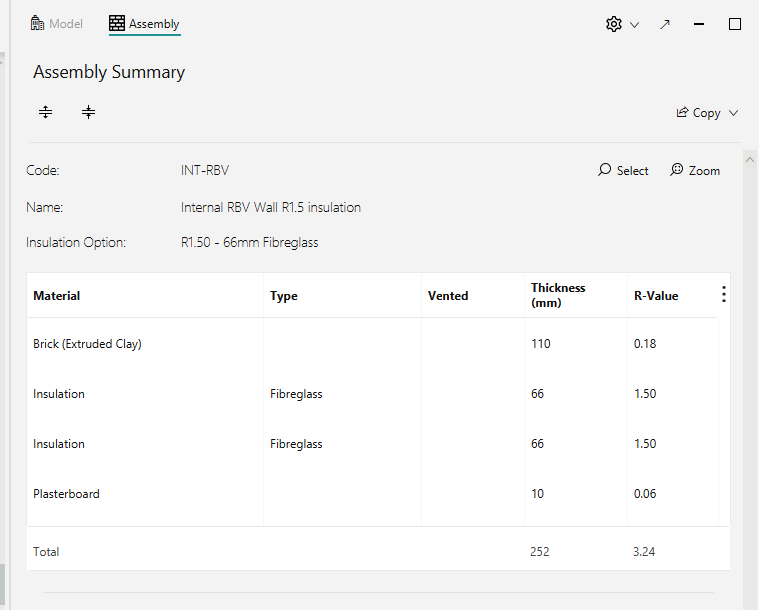The height and width of the screenshot is (610, 759).
Task: Click the Select magnifier icon
Action: tap(604, 170)
